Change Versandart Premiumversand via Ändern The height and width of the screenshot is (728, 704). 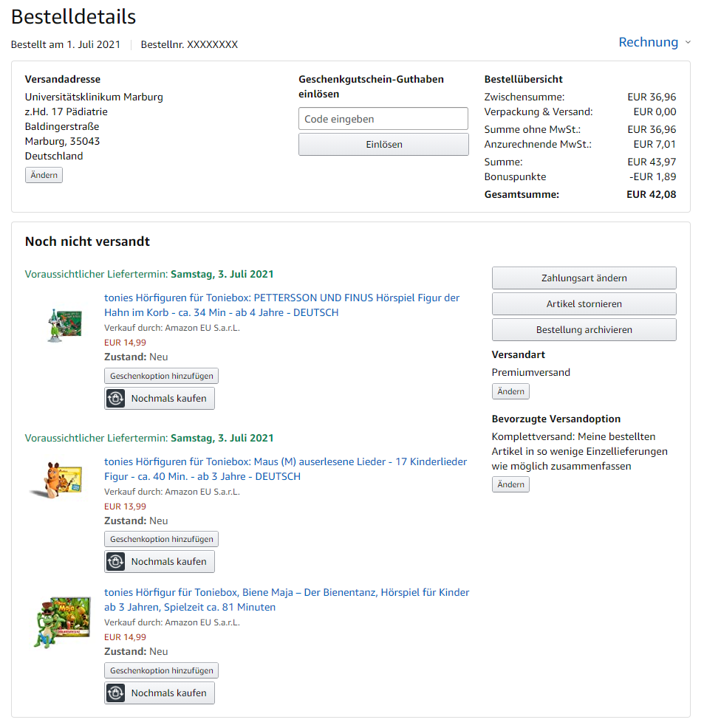510,391
